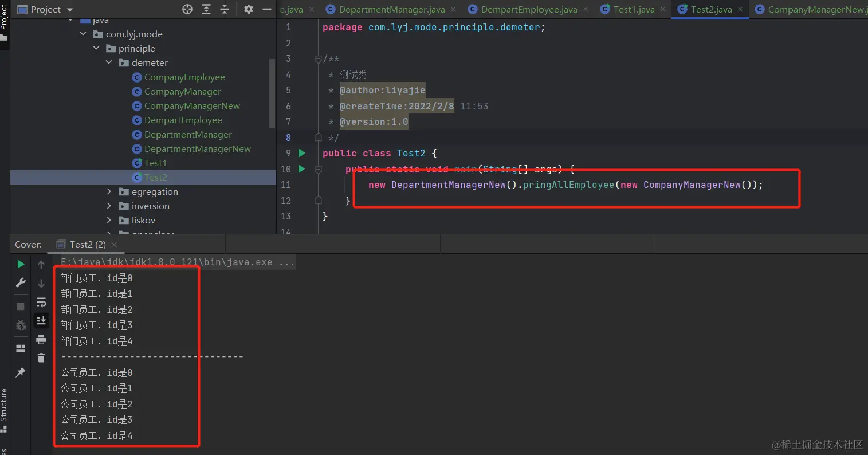Click console line '公司员工，id是4'
The width and height of the screenshot is (868, 455).
click(96, 436)
